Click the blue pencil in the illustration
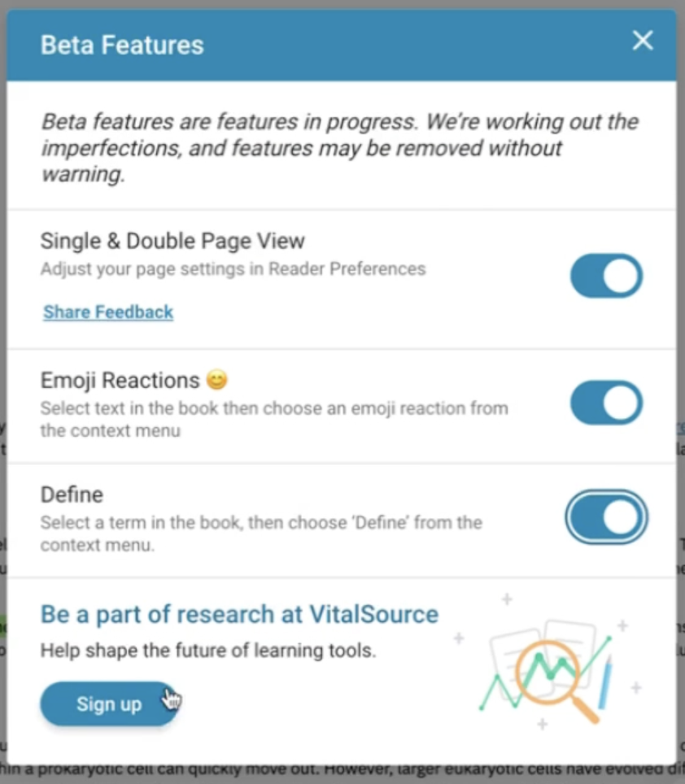 click(605, 682)
